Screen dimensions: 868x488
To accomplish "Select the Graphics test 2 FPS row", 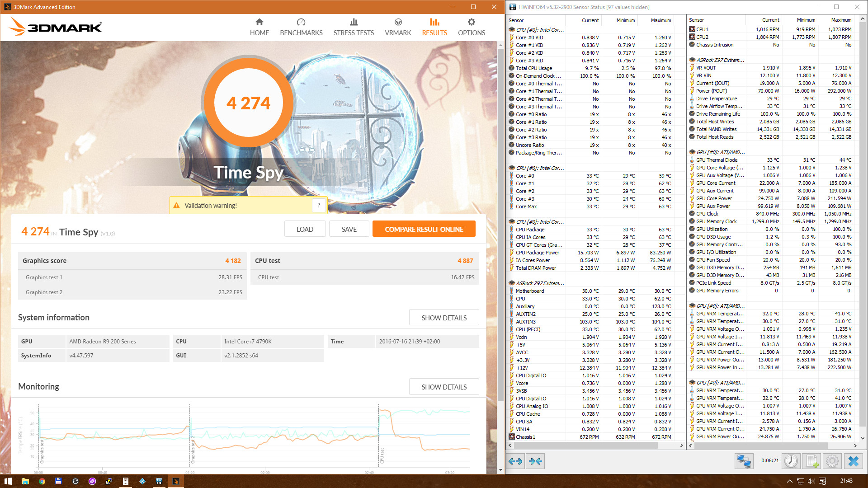I will pyautogui.click(x=132, y=292).
